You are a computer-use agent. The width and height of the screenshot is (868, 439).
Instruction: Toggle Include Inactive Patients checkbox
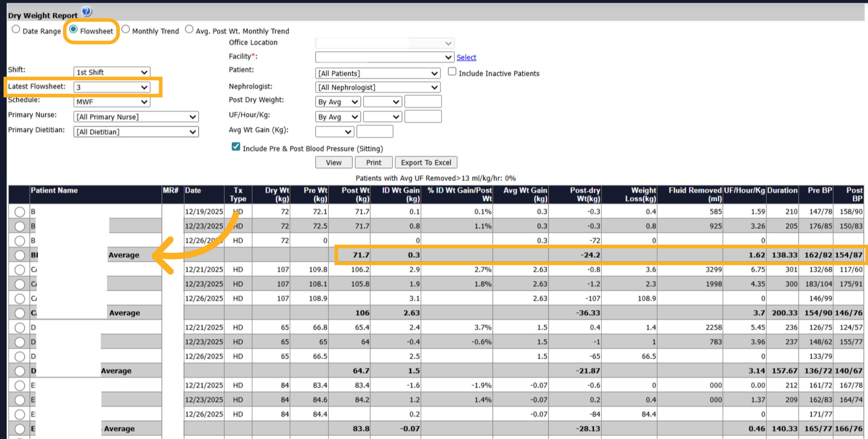click(x=452, y=72)
